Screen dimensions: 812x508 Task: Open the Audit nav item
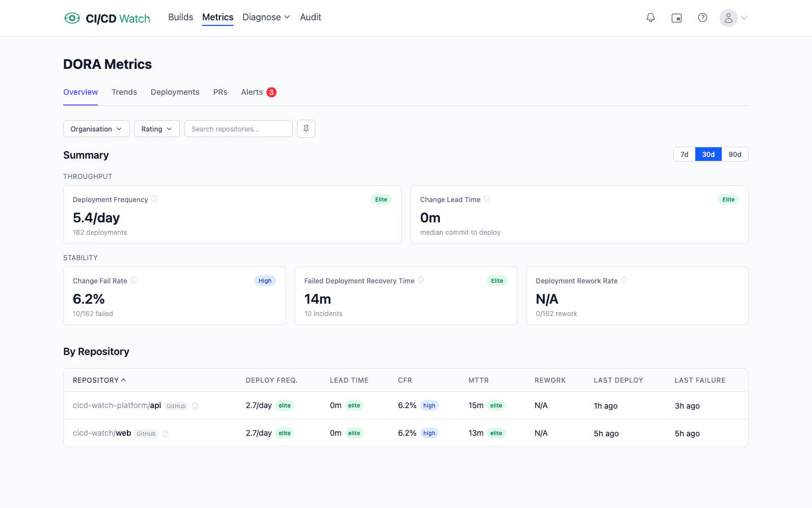point(311,17)
